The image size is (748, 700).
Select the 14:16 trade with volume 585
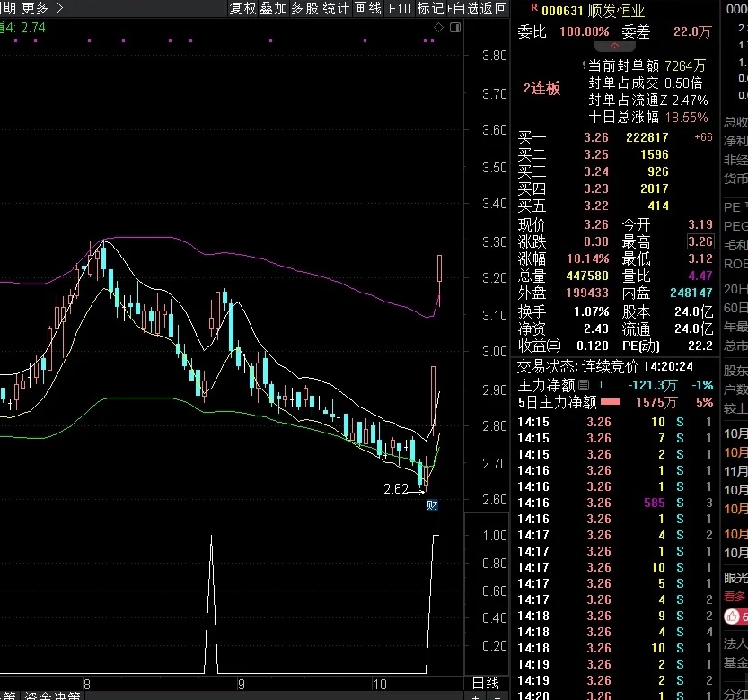pyautogui.click(x=614, y=503)
